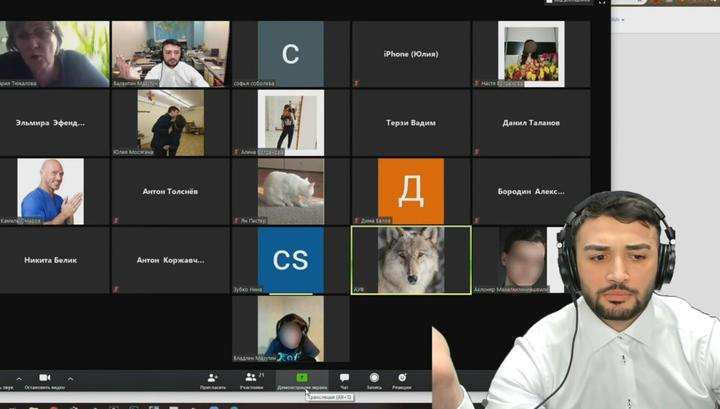Select the Терзи Вадим participant tile
The image size is (720, 409).
click(x=410, y=123)
